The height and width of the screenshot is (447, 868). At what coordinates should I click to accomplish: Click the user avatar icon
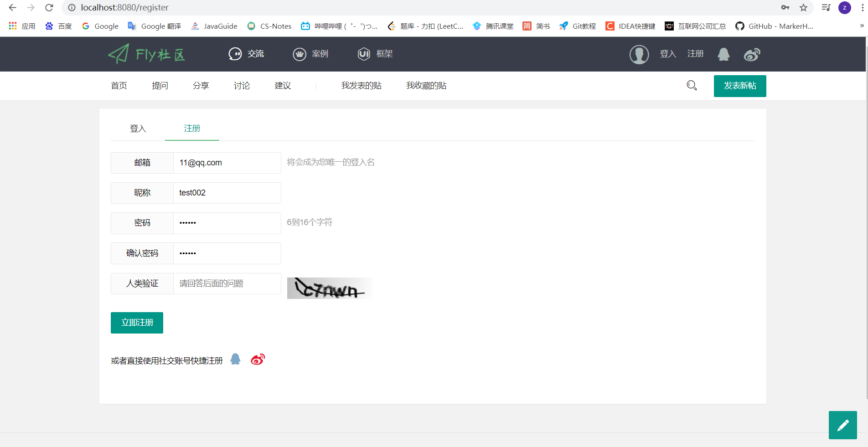639,54
